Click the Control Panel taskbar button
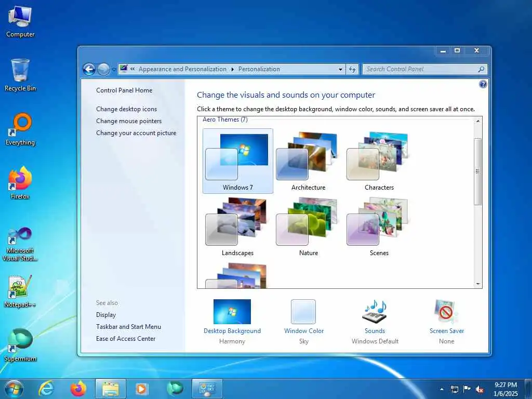Image resolution: width=532 pixels, height=399 pixels. (207, 389)
